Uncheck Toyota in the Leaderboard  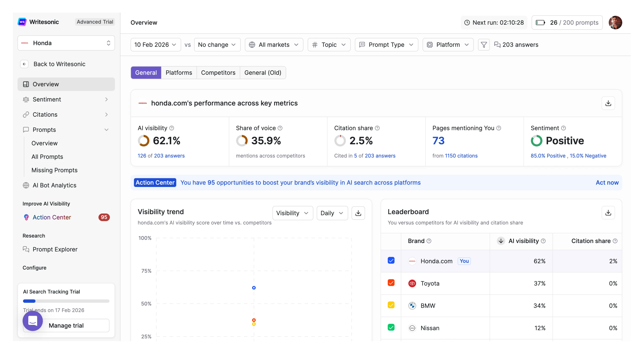coord(391,283)
